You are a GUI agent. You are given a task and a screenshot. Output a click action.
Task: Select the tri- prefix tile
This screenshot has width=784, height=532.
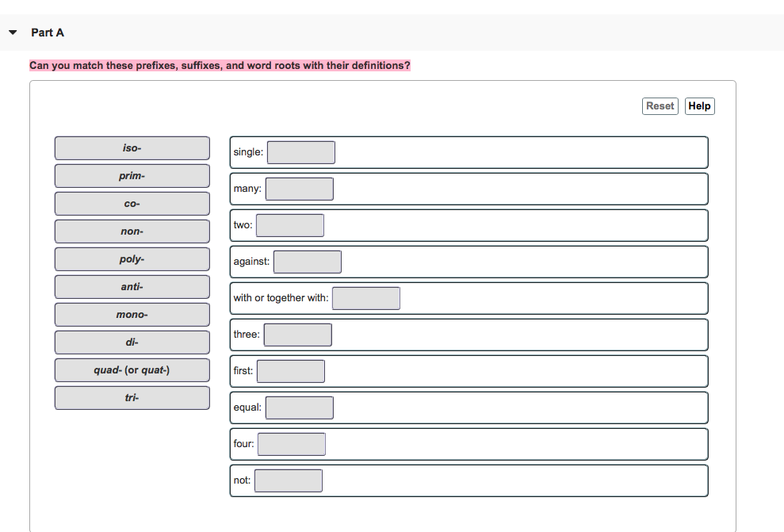(132, 397)
